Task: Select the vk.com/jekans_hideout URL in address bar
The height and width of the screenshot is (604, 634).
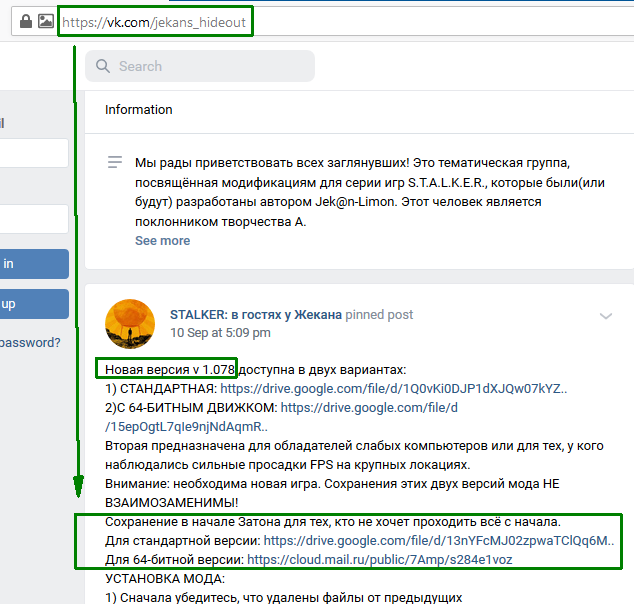Action: pos(154,22)
